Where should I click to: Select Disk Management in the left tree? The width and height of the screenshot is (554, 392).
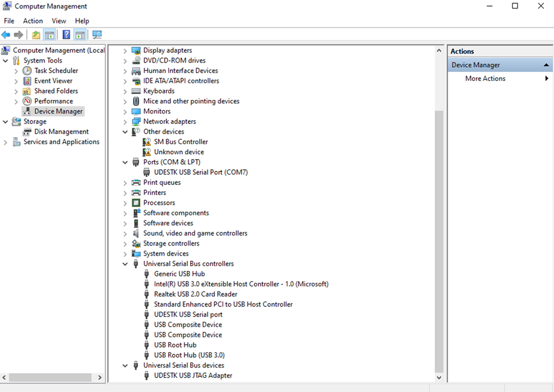click(x=62, y=132)
